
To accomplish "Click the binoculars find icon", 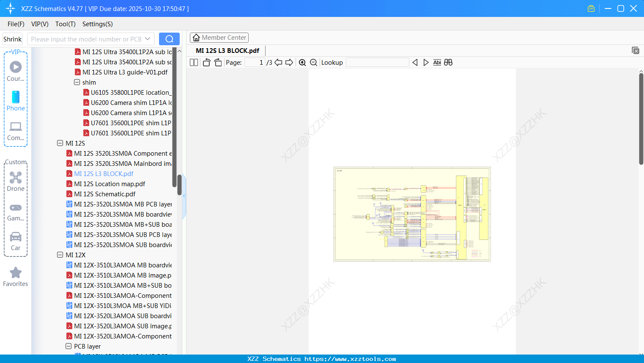I will point(448,63).
